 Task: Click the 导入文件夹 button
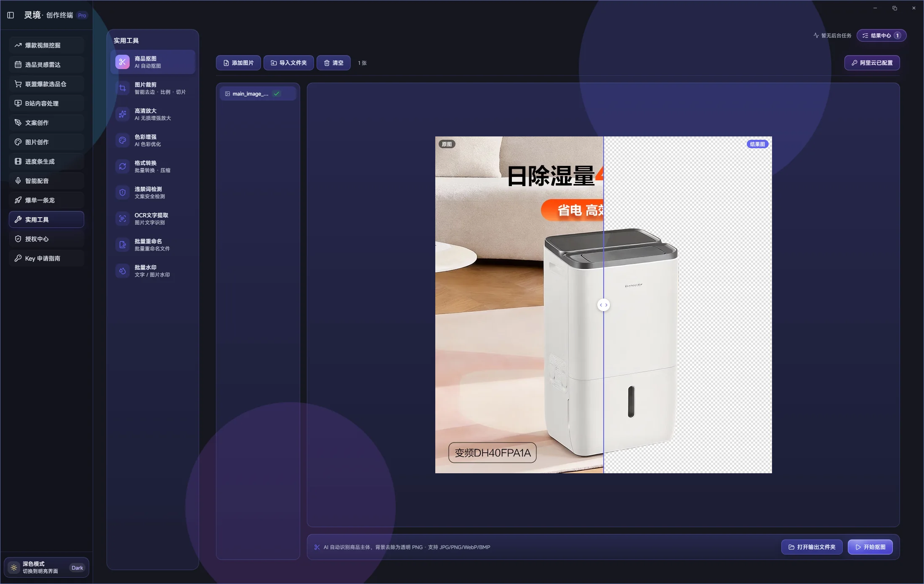pyautogui.click(x=288, y=63)
